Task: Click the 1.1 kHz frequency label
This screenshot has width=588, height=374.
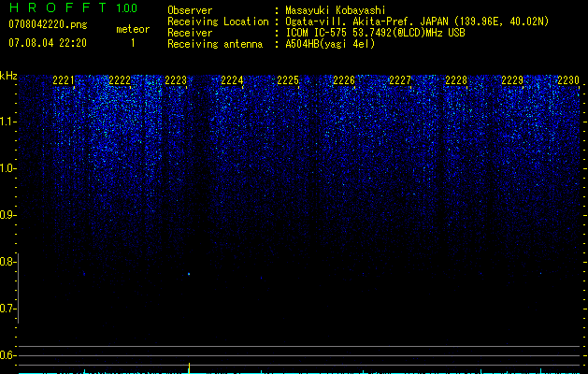Action: coord(7,122)
